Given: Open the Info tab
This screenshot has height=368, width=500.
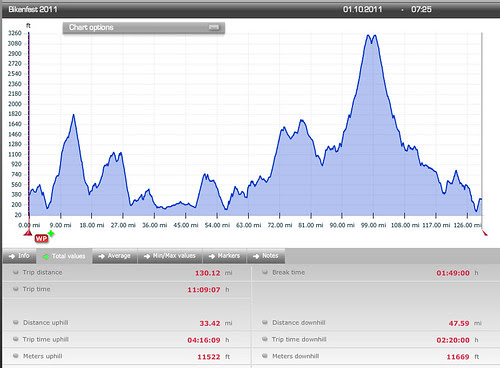Looking at the screenshot, I should [x=19, y=256].
